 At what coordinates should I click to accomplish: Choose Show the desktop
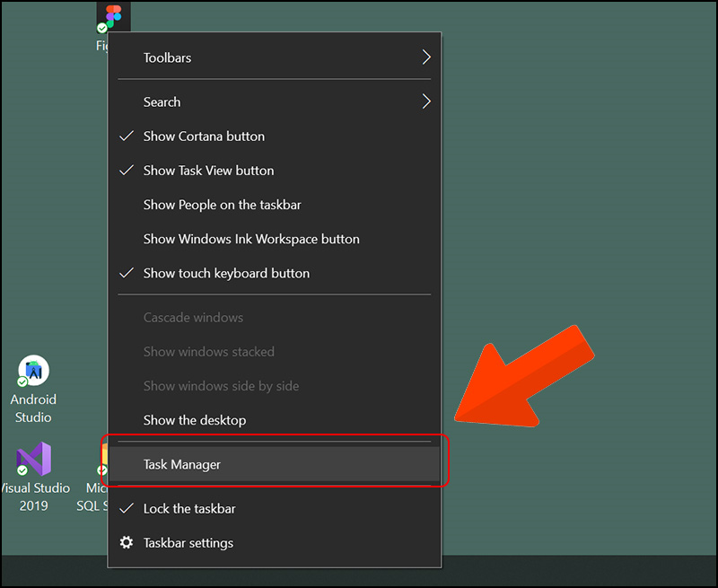click(x=194, y=420)
